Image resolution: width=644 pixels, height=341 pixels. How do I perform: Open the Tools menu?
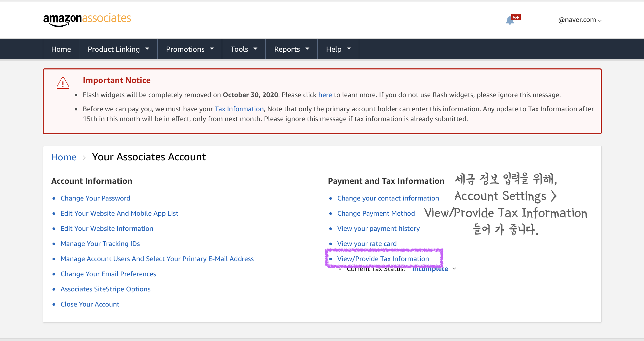point(244,49)
